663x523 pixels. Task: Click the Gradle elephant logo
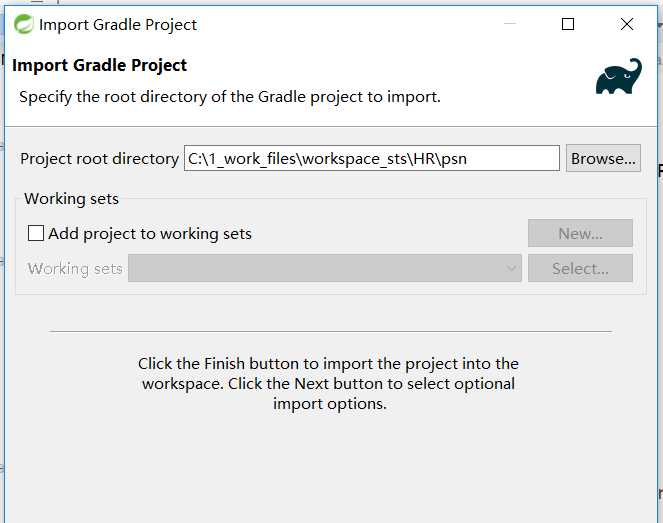pos(619,77)
